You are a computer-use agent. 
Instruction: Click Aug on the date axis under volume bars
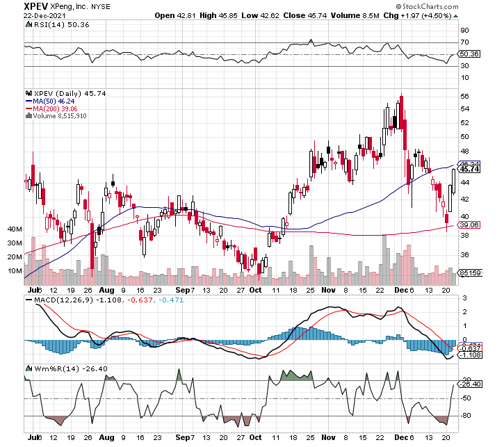(106, 290)
